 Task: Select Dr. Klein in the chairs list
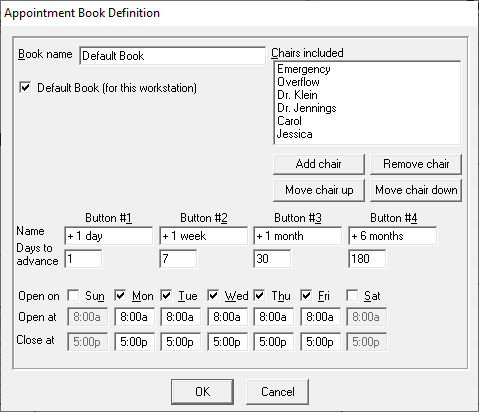point(297,95)
